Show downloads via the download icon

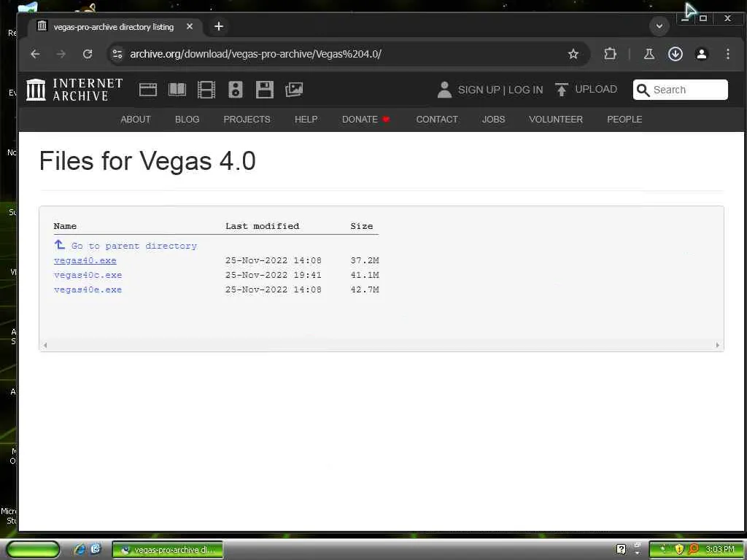coord(675,54)
